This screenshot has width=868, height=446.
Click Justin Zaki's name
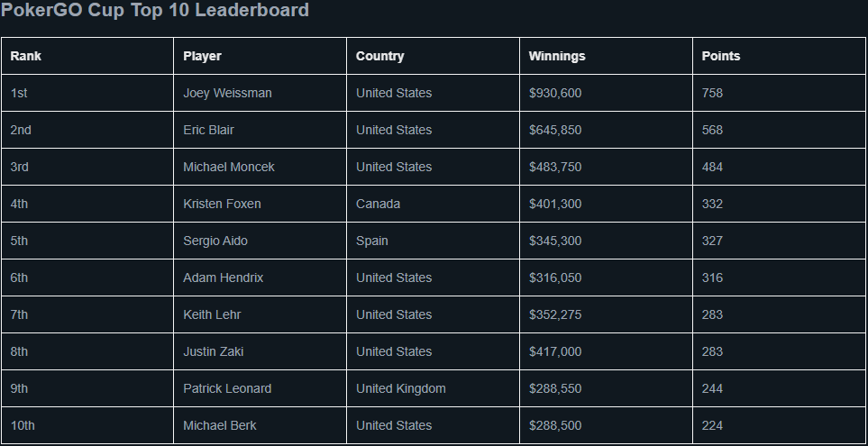pos(213,352)
